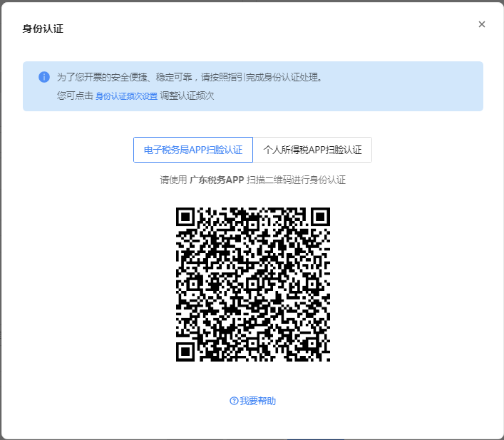Click the 我要帮助 help link
504x440 pixels.
(x=252, y=401)
